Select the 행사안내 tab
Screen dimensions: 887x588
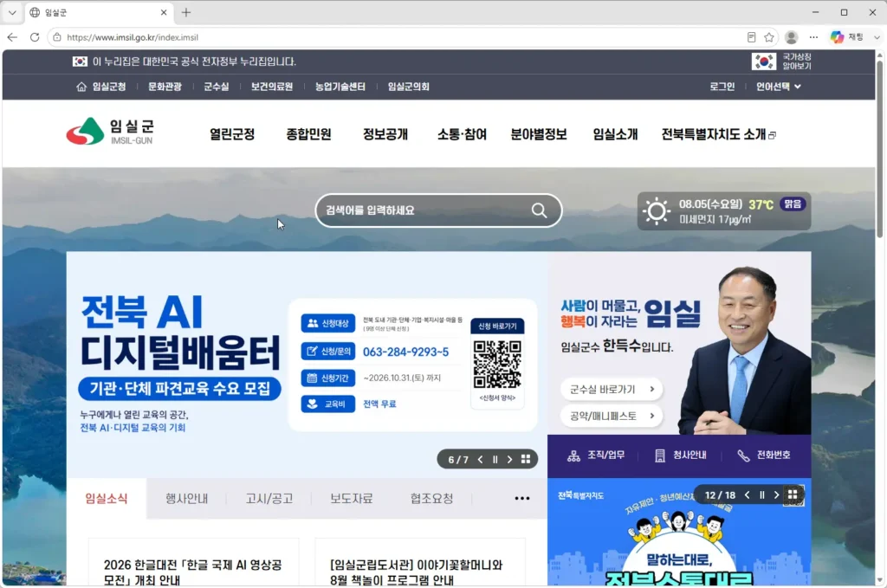[x=187, y=499]
